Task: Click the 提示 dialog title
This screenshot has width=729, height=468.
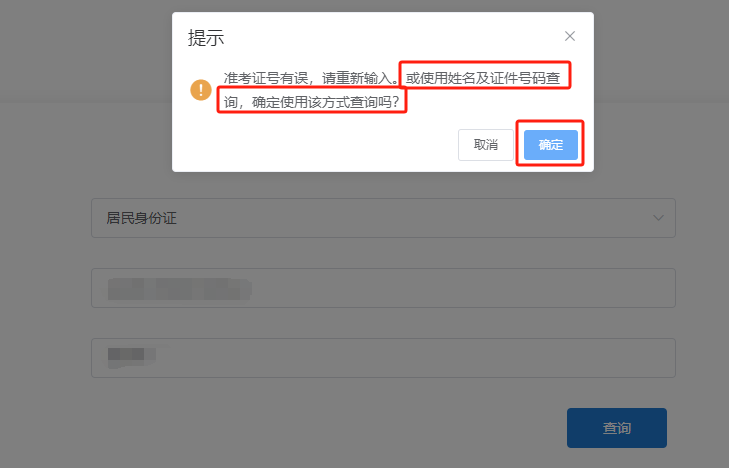Action: (206, 38)
